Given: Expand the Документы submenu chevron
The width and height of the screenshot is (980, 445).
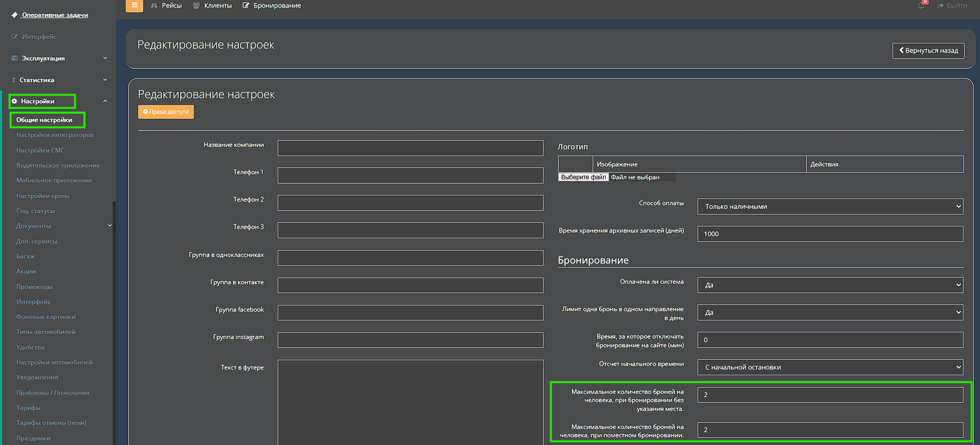Looking at the screenshot, I should pyautogui.click(x=110, y=226).
